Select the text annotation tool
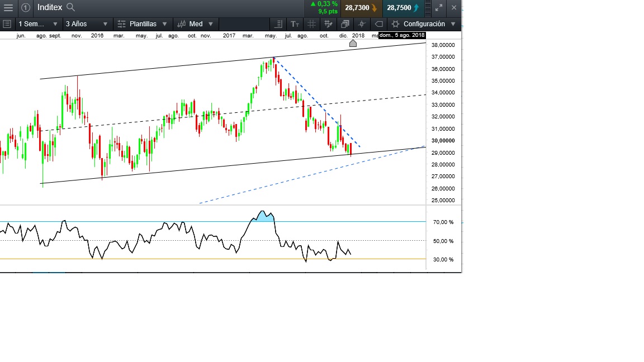Image resolution: width=644 pixels, height=362 pixels. 295,24
